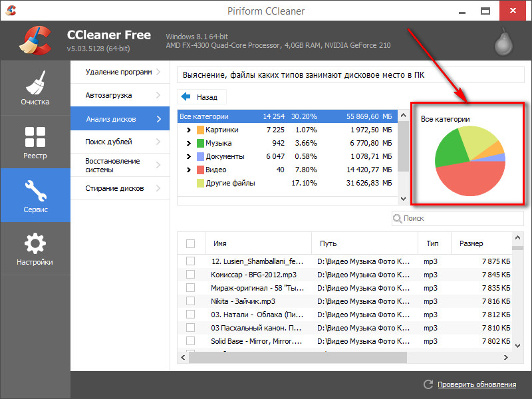The image size is (532, 399).
Task: Sort by the Имя column header
Action: click(258, 243)
